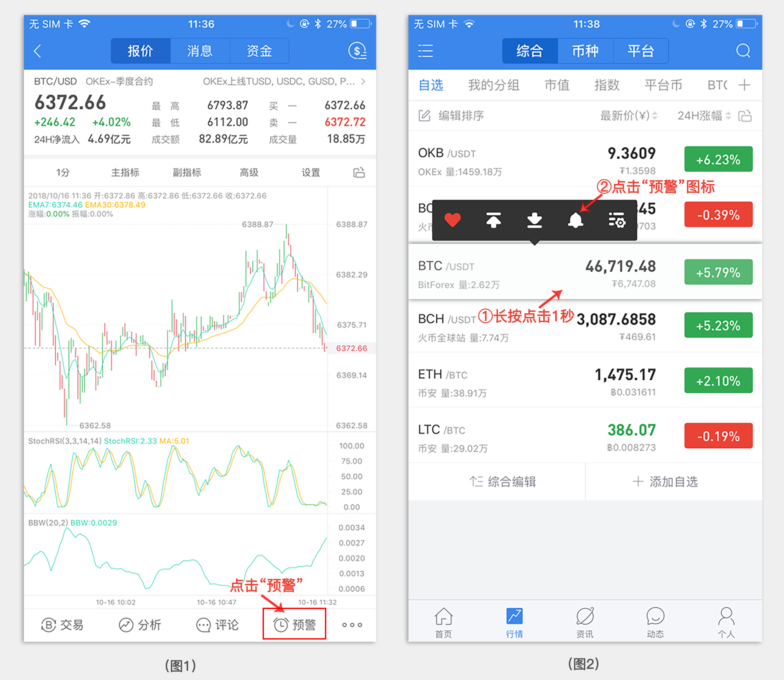Open the 评论 section
The image size is (784, 680).
(217, 625)
